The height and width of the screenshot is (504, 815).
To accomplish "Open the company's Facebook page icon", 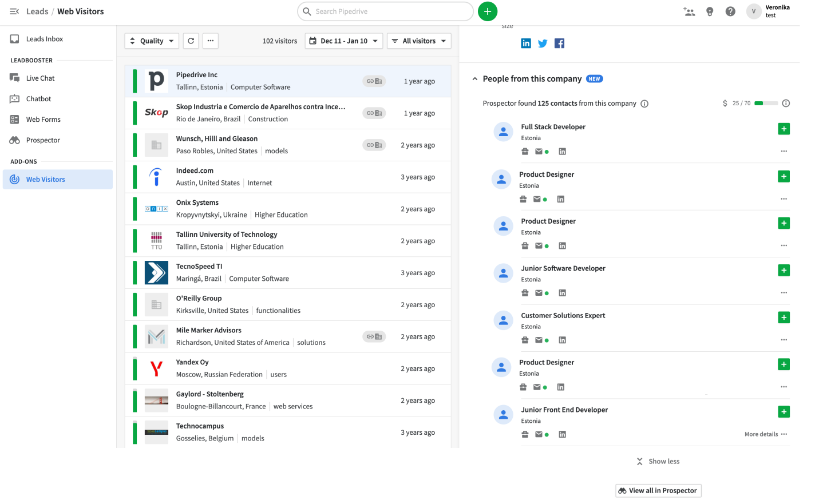I will [560, 43].
